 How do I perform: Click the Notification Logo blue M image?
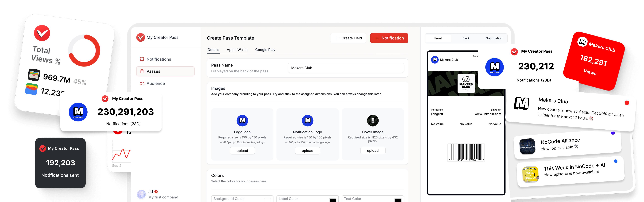tap(307, 121)
